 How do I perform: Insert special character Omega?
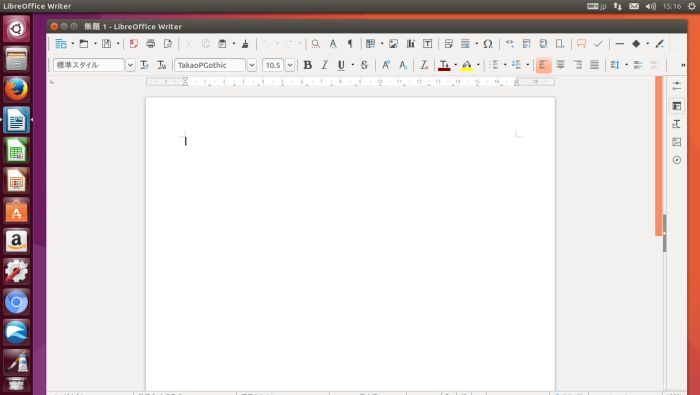pyautogui.click(x=488, y=44)
